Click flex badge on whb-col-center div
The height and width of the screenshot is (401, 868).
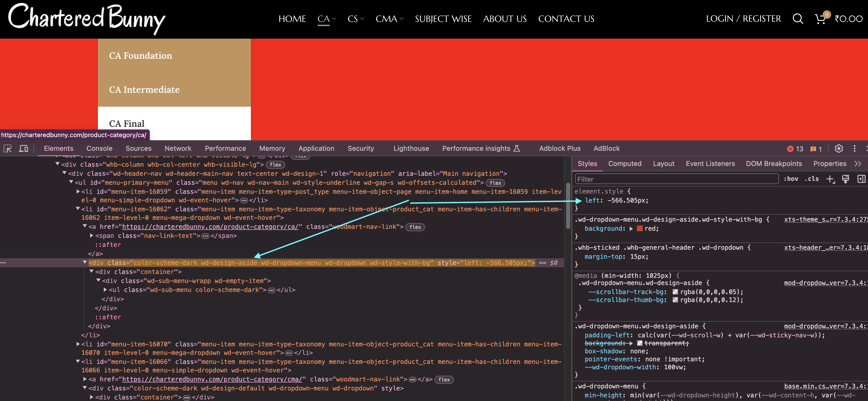tap(275, 165)
